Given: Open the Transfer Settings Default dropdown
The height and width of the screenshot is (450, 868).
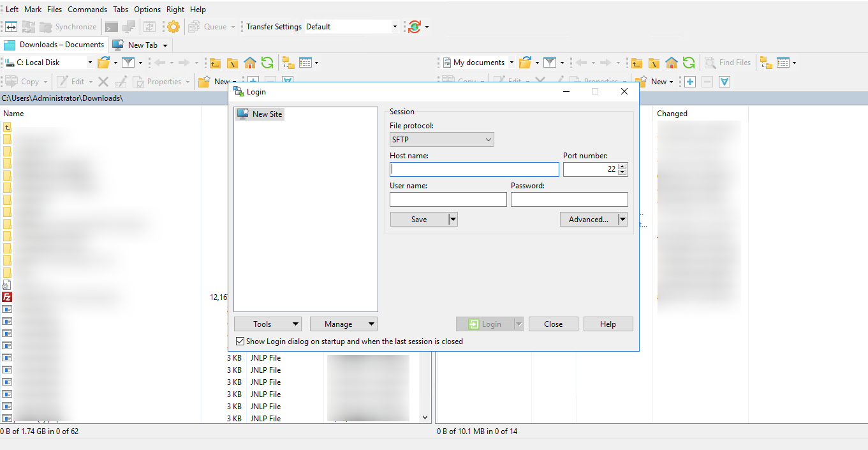Looking at the screenshot, I should click(395, 27).
